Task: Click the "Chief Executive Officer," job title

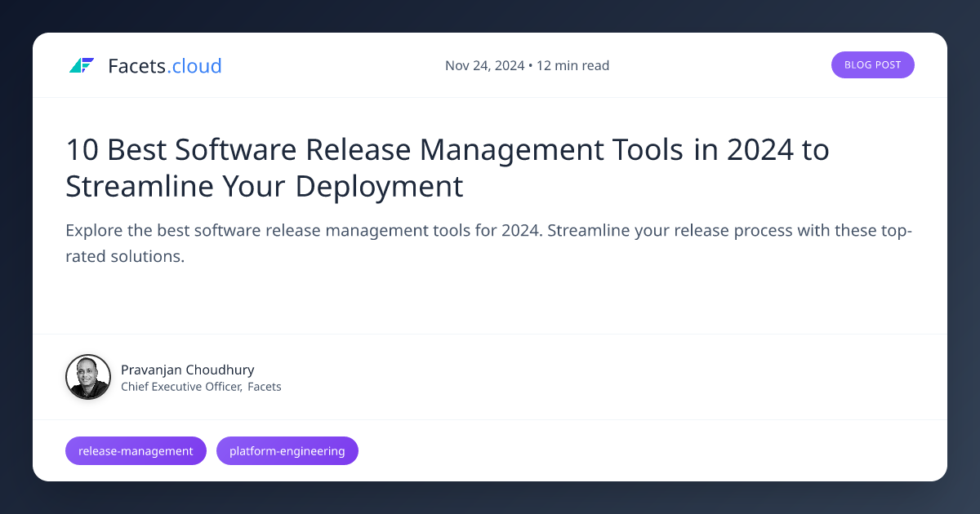Action: pos(181,387)
